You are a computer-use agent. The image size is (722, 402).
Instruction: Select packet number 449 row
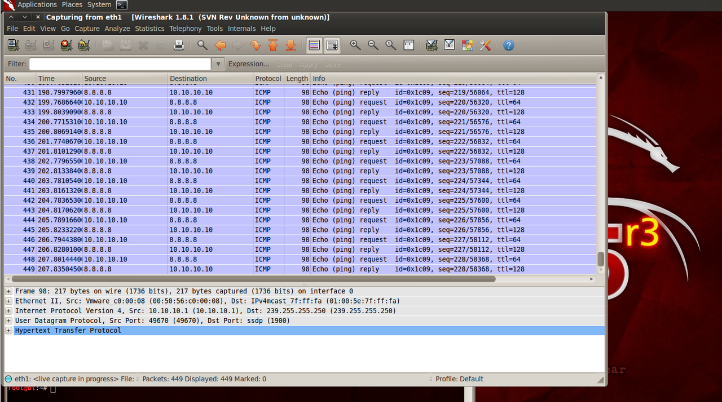pyautogui.click(x=300, y=269)
